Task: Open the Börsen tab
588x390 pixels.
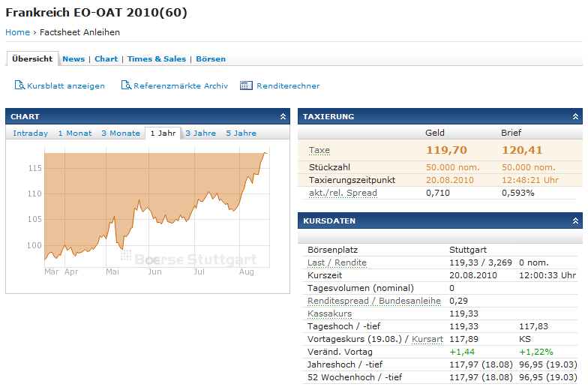Action: coord(211,58)
